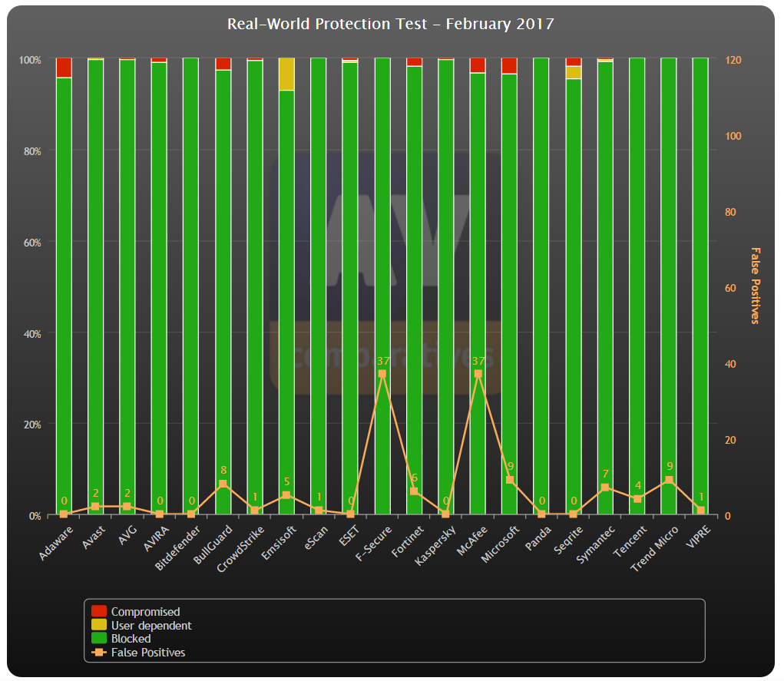Click the green blocked bar for VIPRE
784x681 pixels.
pos(700,286)
